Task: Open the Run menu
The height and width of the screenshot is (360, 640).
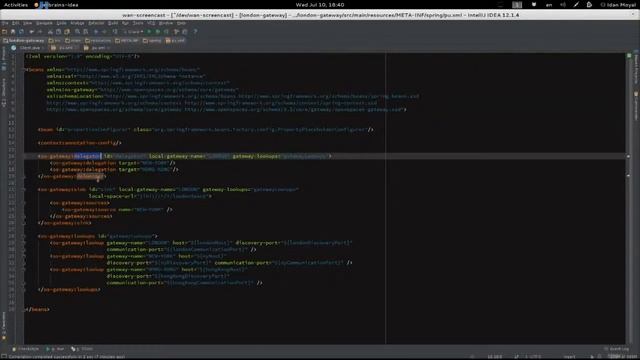Action: tap(125, 23)
